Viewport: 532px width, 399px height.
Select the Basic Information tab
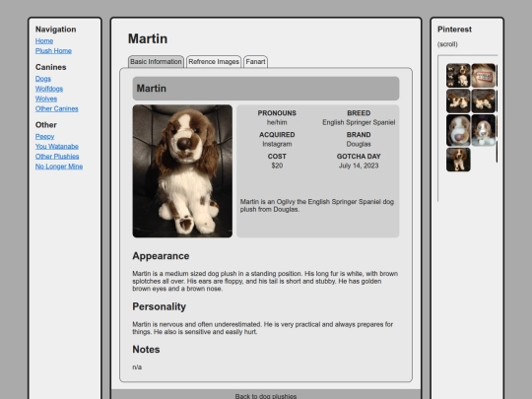click(x=156, y=62)
